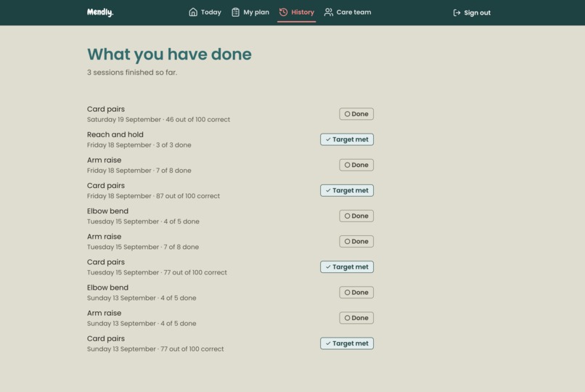Click the Elbow bend title dated Sunday 13 September
The height and width of the screenshot is (392, 585).
(x=108, y=287)
